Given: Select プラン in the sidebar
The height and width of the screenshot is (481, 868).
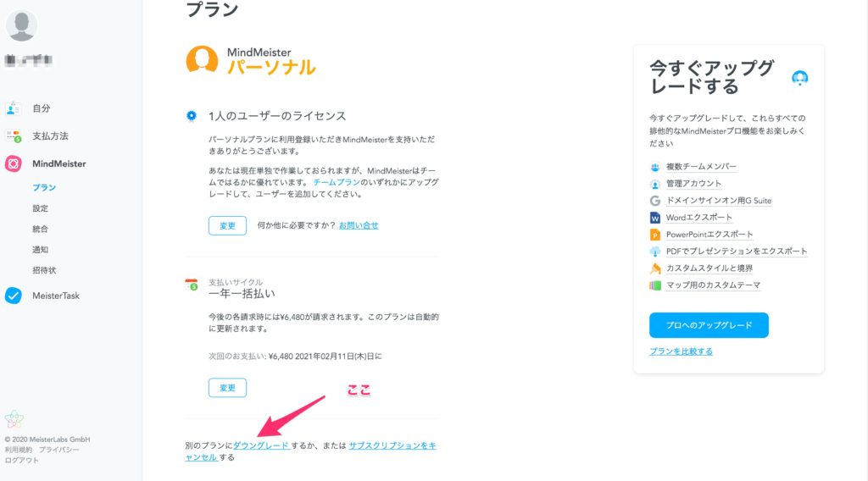Looking at the screenshot, I should click(x=44, y=187).
